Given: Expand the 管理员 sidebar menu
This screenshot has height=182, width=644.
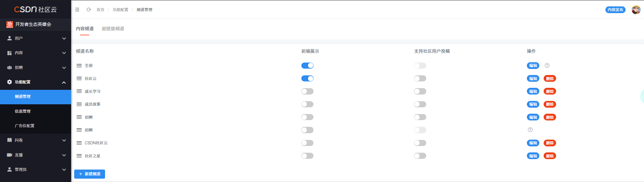Looking at the screenshot, I should (36, 170).
